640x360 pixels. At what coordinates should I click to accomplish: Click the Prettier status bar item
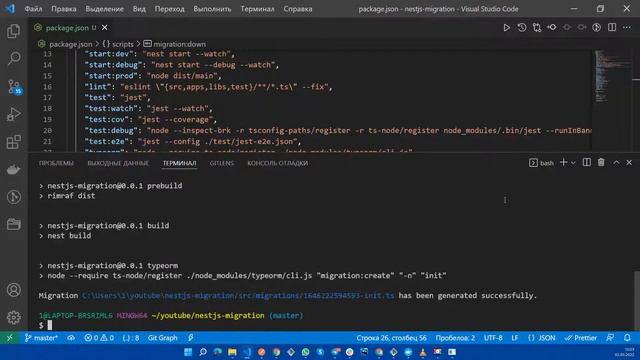[581, 338]
